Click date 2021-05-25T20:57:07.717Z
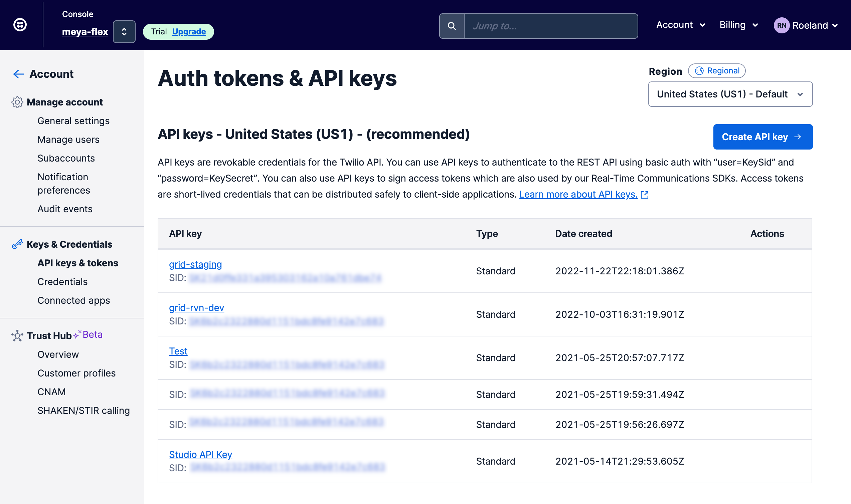Image resolution: width=851 pixels, height=504 pixels. (x=620, y=357)
